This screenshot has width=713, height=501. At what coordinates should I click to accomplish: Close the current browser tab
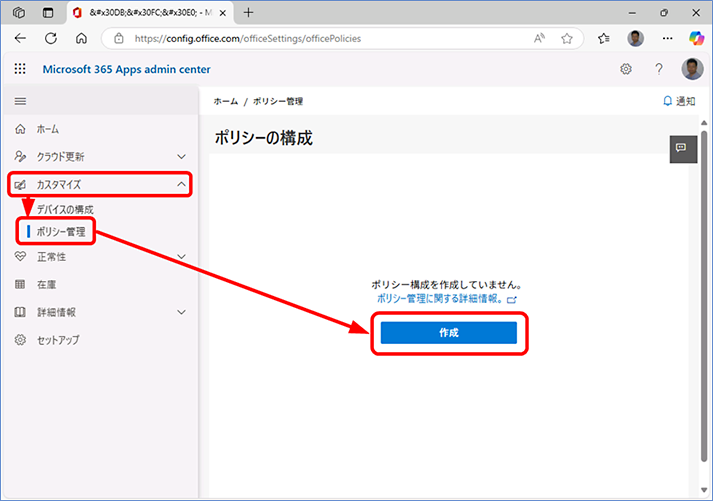(x=222, y=13)
